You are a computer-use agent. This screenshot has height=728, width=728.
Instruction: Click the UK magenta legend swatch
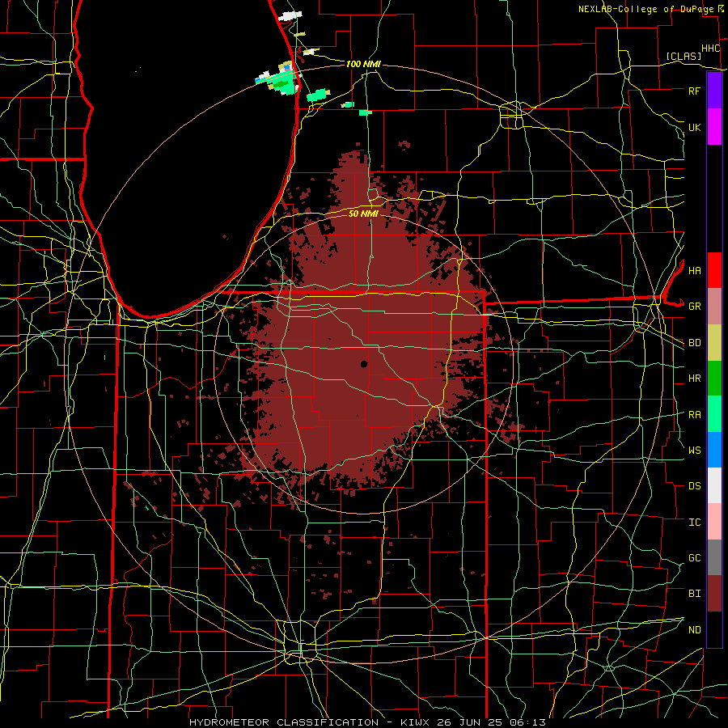[714, 127]
